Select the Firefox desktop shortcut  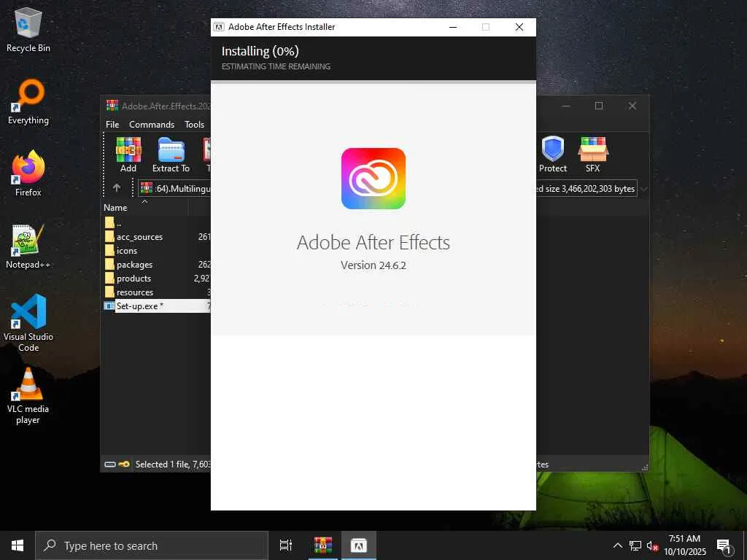pos(28,174)
